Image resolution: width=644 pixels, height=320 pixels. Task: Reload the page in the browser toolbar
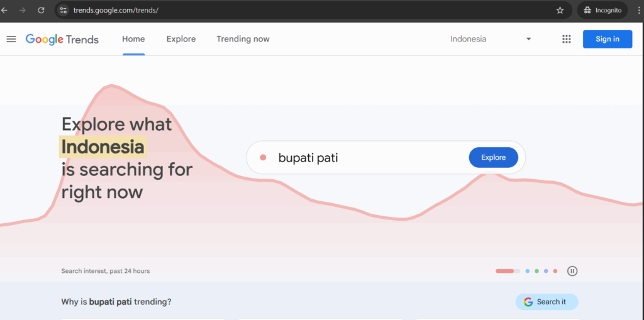click(41, 10)
